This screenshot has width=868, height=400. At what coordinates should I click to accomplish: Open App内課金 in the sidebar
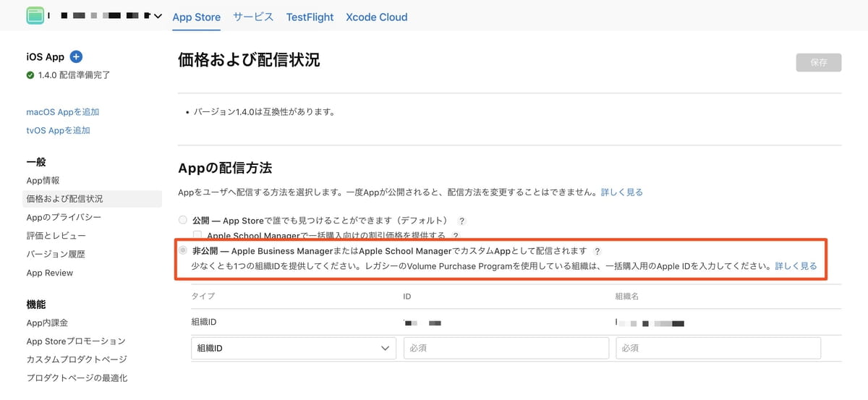click(47, 323)
